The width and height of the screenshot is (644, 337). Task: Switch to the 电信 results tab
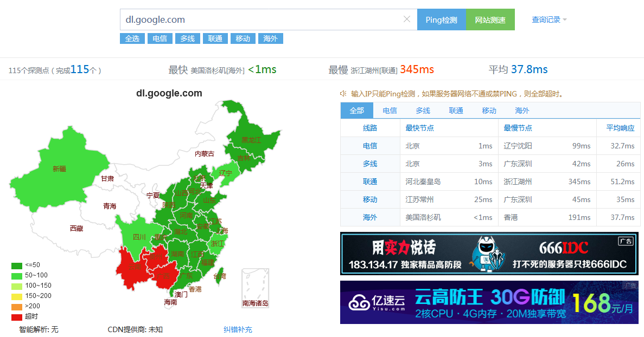pos(390,111)
